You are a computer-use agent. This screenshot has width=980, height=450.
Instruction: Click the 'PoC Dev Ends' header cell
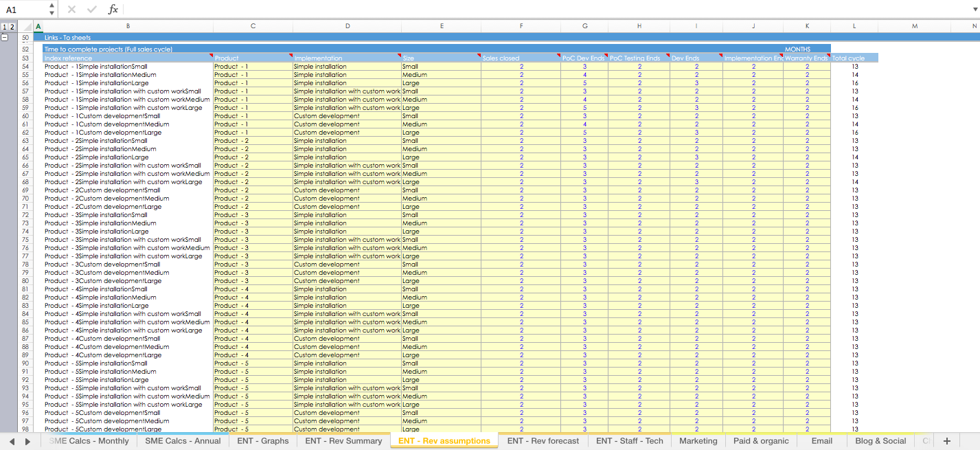tap(584, 58)
